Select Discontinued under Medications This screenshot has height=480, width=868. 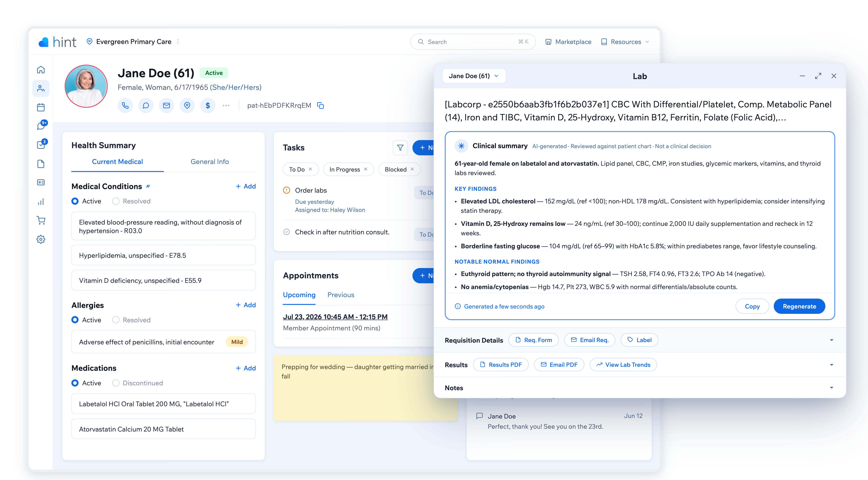(116, 383)
